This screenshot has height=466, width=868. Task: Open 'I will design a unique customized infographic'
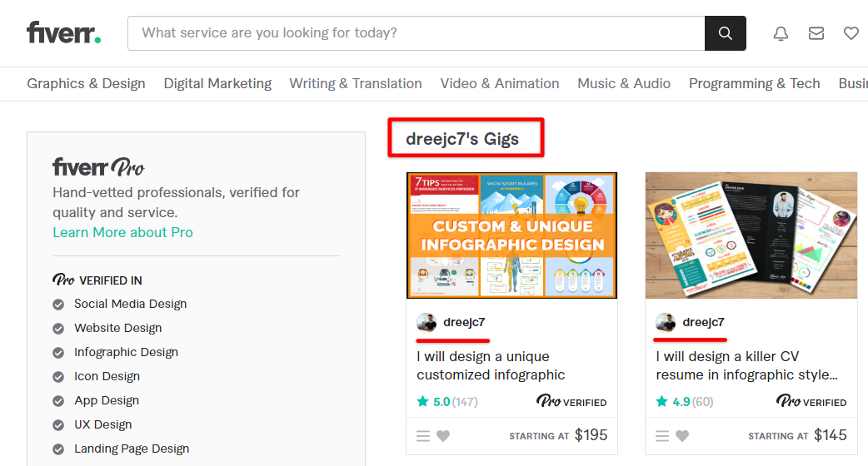click(494, 366)
